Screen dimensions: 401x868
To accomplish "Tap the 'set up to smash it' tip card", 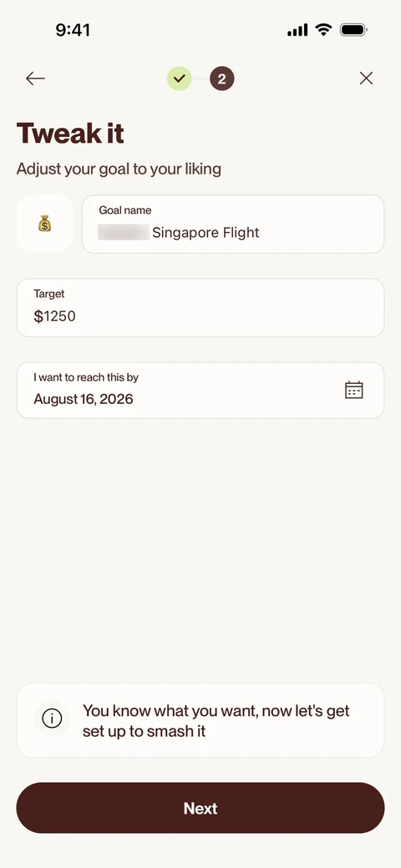I will [200, 720].
